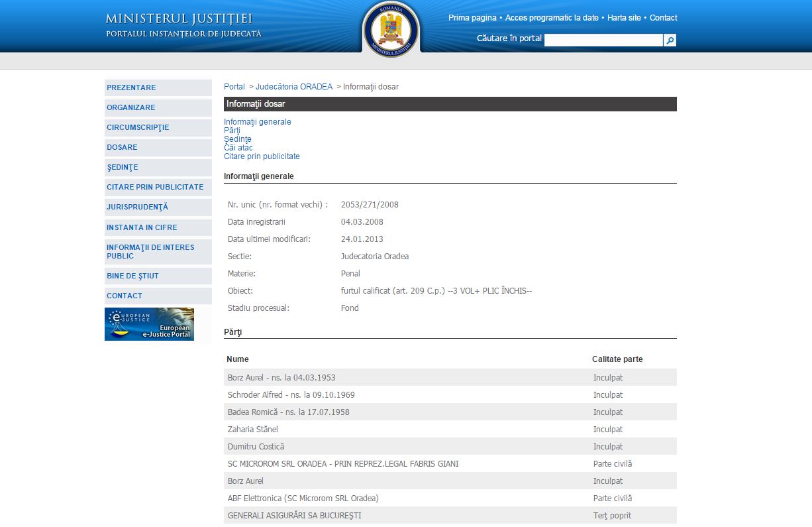Select BINE DE ŞTIUT in the sidebar
The height and width of the screenshot is (527, 812).
pyautogui.click(x=158, y=276)
